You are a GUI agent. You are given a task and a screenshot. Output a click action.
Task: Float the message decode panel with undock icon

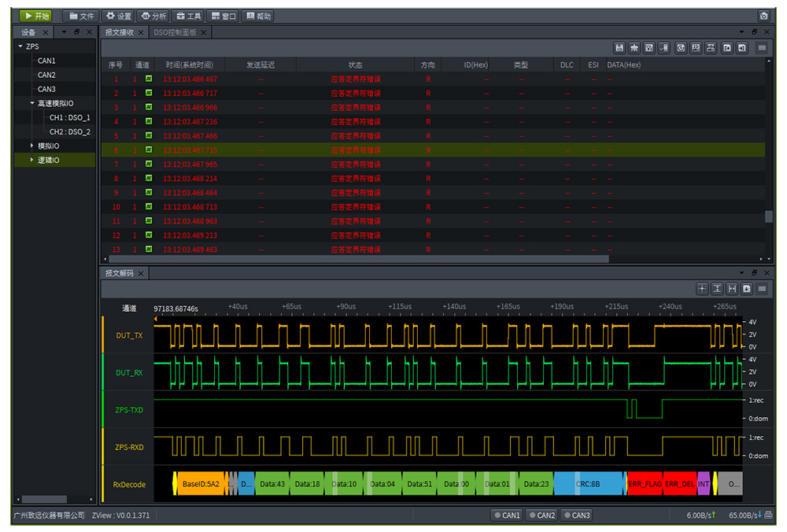pyautogui.click(x=754, y=272)
